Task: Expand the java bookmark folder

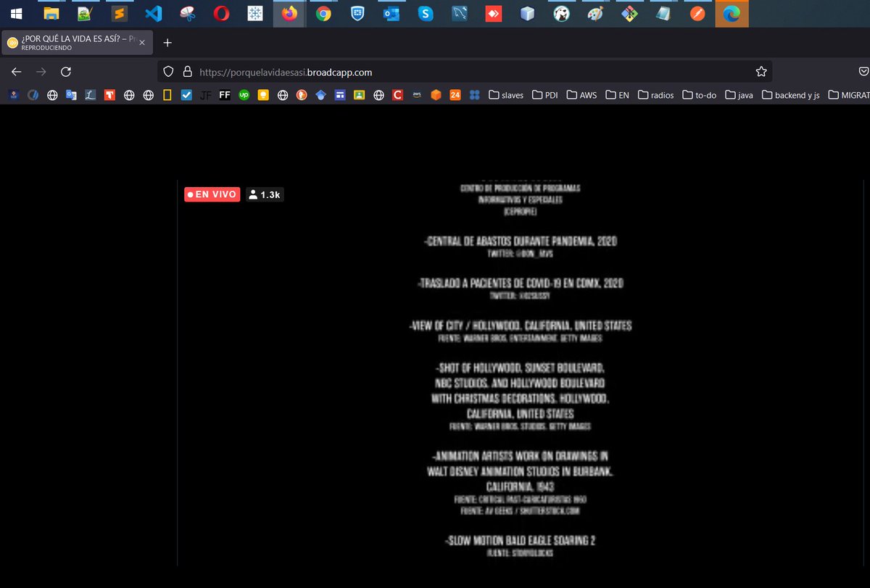Action: pos(739,95)
